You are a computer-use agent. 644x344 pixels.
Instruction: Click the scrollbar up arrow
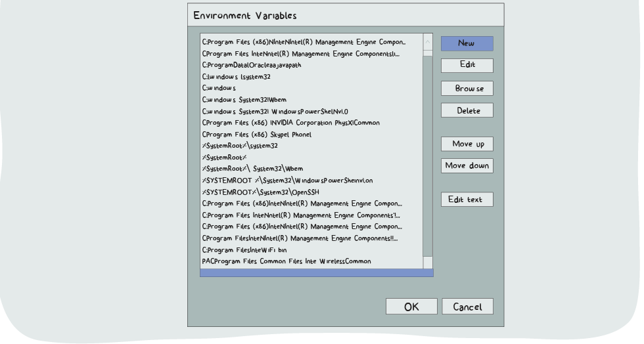pyautogui.click(x=428, y=41)
